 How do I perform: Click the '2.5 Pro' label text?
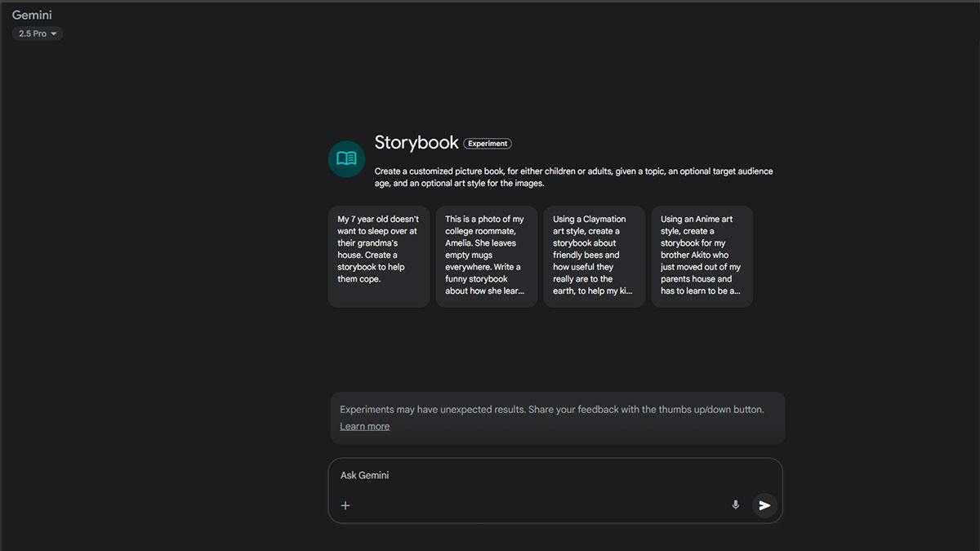click(x=33, y=33)
